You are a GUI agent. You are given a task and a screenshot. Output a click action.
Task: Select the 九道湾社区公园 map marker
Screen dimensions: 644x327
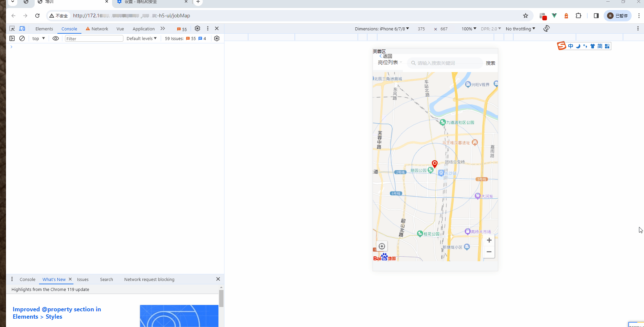[x=443, y=122]
